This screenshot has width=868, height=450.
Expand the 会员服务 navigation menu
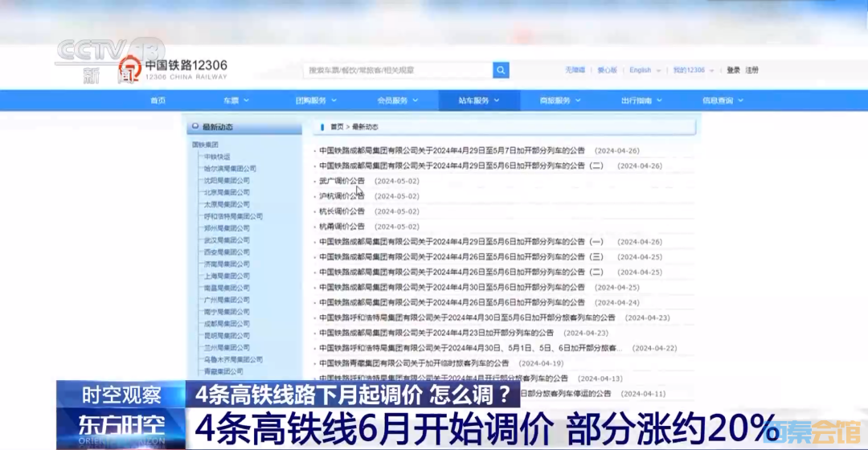(x=397, y=100)
